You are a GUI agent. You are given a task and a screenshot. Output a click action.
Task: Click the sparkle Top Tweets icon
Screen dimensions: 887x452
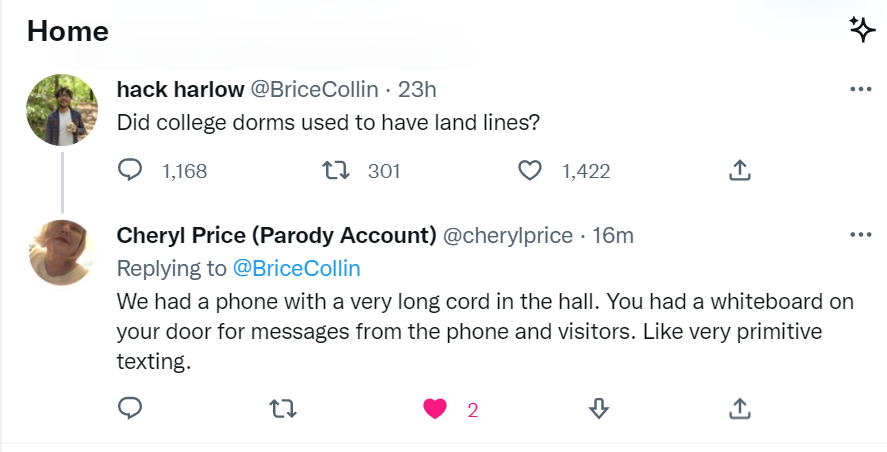pyautogui.click(x=862, y=30)
